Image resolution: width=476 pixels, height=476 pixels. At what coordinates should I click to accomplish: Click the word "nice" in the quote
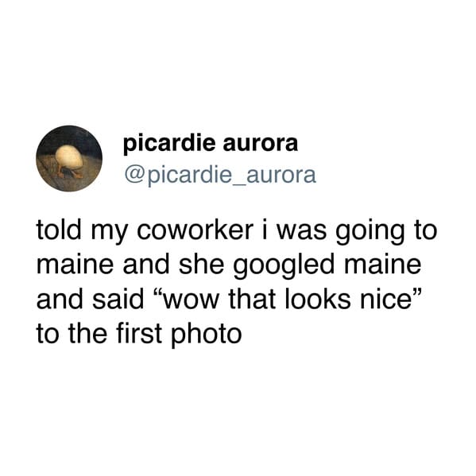(x=384, y=299)
